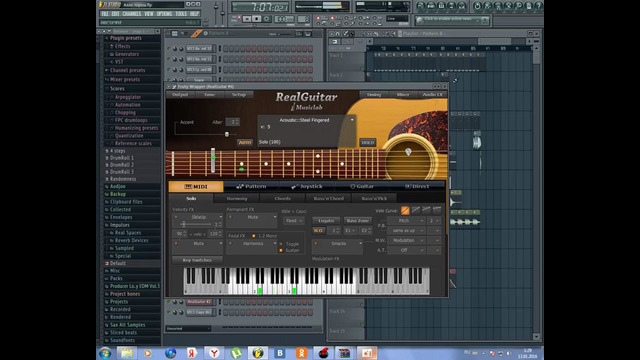
Task: Switch to the Pattern tab in RealGuitar
Action: [x=251, y=187]
